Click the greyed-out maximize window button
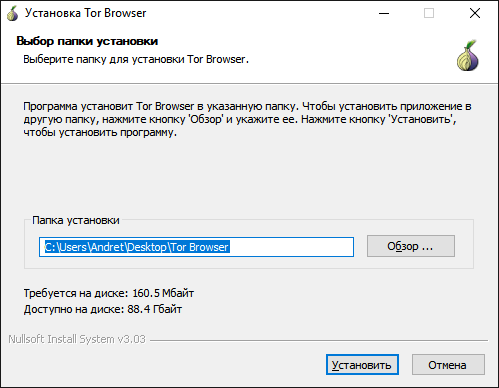This screenshot has height=388, width=499. click(429, 14)
